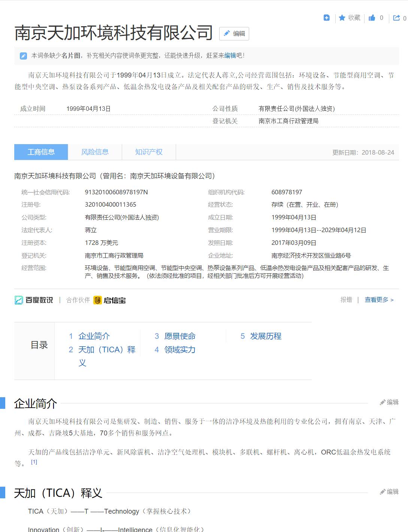Viewport: 408px width, 532px height.
Task: Click organization code 608978197
Action: click(287, 192)
